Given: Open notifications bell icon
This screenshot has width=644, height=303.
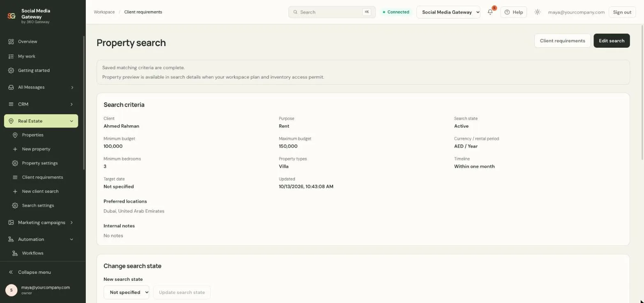Looking at the screenshot, I should pos(490,12).
